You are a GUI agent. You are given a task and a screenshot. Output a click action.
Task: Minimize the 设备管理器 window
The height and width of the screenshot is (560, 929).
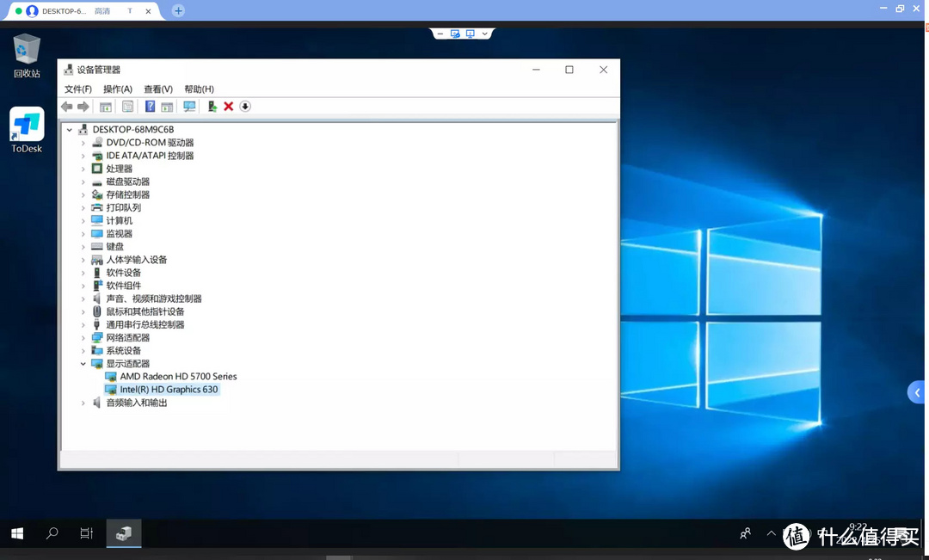(x=536, y=70)
